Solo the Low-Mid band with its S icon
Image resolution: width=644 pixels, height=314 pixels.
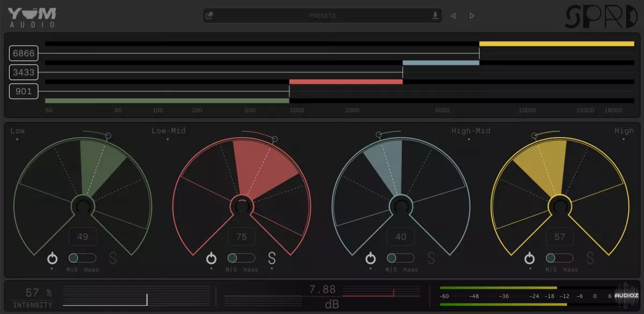coord(272,258)
